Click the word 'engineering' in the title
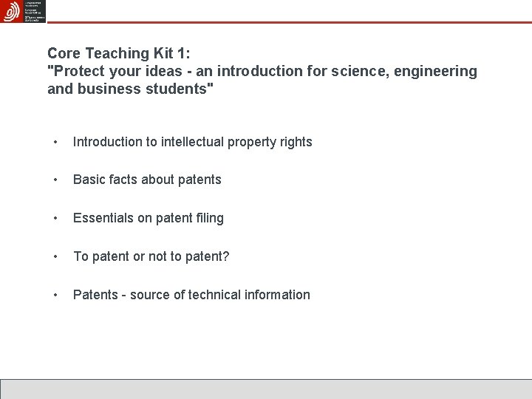532x399 pixels. coord(436,72)
